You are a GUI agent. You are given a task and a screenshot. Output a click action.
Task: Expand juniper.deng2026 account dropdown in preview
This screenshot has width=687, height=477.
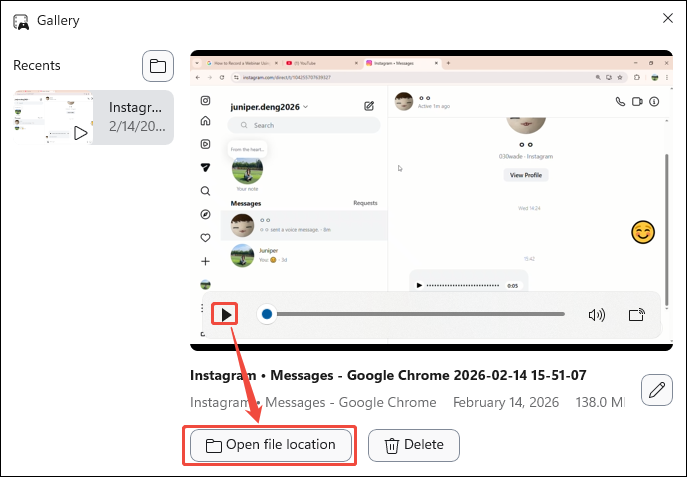tap(306, 107)
